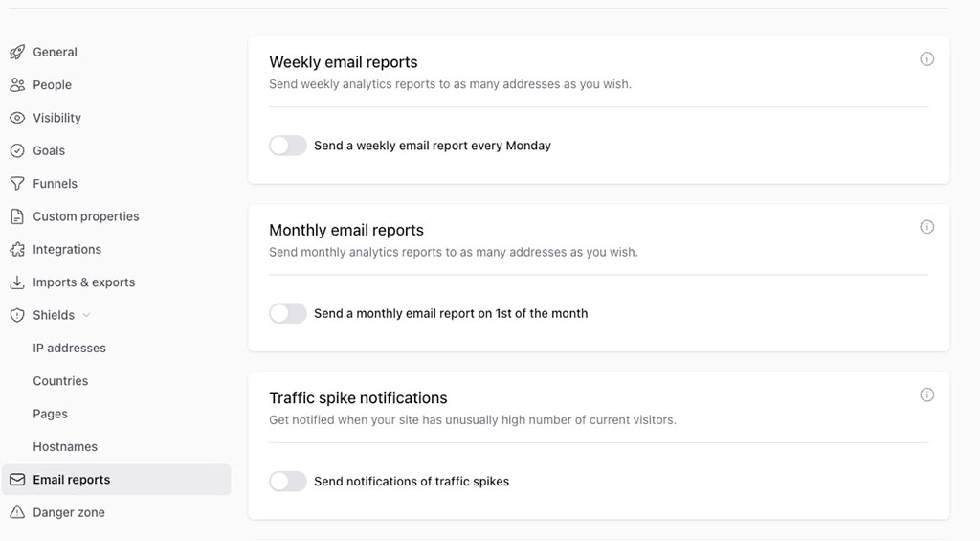Open the Pages shield settings
Screen dimensions: 980x541
50,414
